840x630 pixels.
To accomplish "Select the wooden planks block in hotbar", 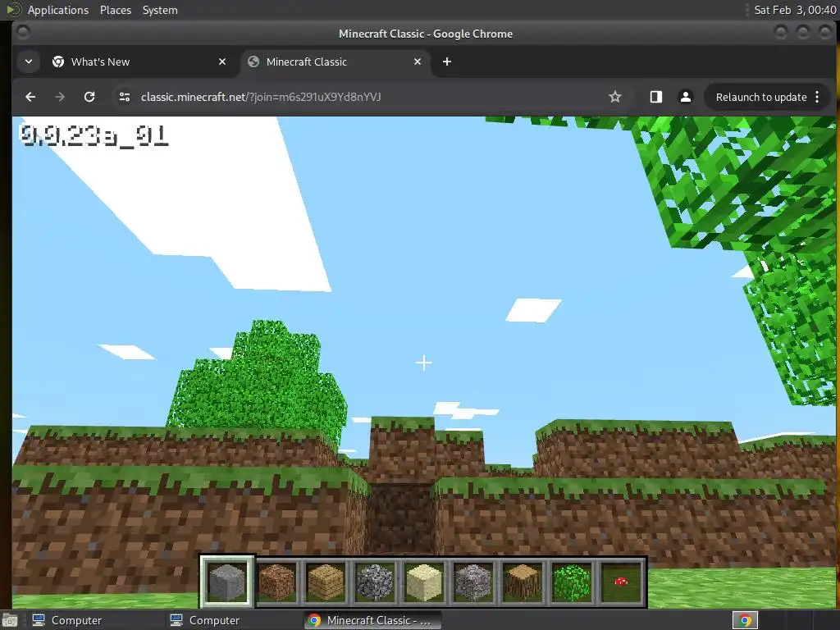I will tap(326, 582).
